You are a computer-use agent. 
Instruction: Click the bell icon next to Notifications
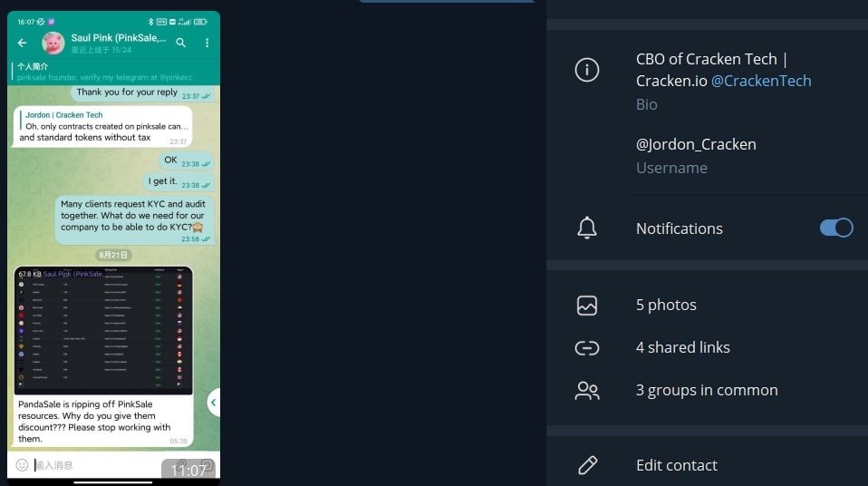pyautogui.click(x=587, y=228)
